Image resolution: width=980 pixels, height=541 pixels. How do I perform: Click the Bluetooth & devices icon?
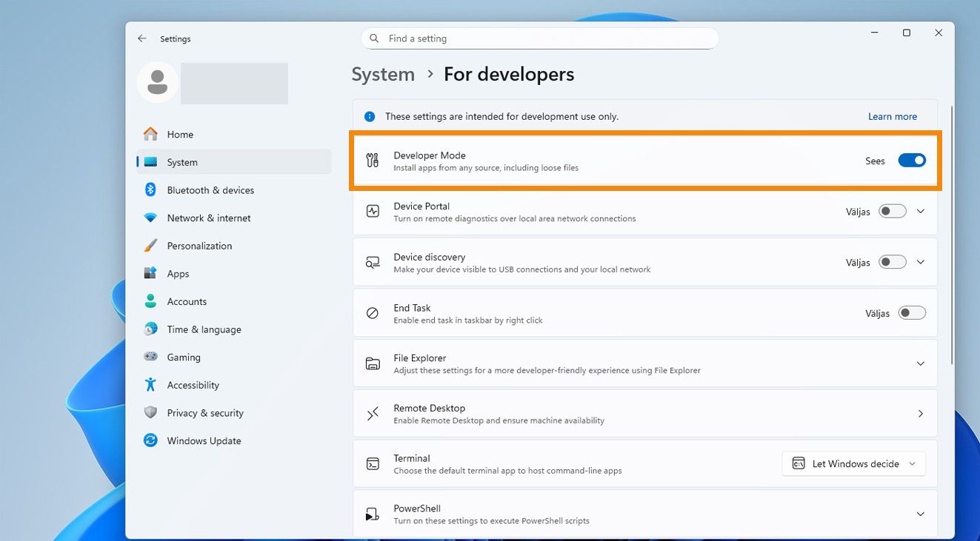click(150, 190)
